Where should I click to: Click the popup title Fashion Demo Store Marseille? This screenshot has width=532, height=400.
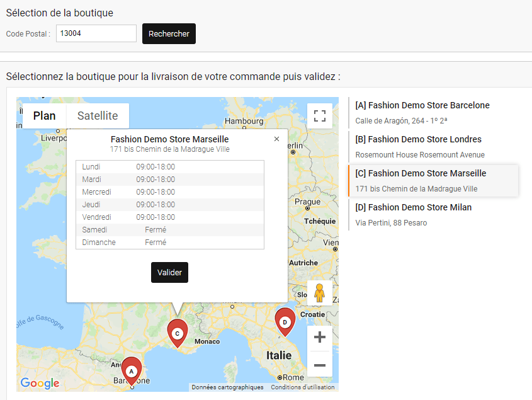169,139
